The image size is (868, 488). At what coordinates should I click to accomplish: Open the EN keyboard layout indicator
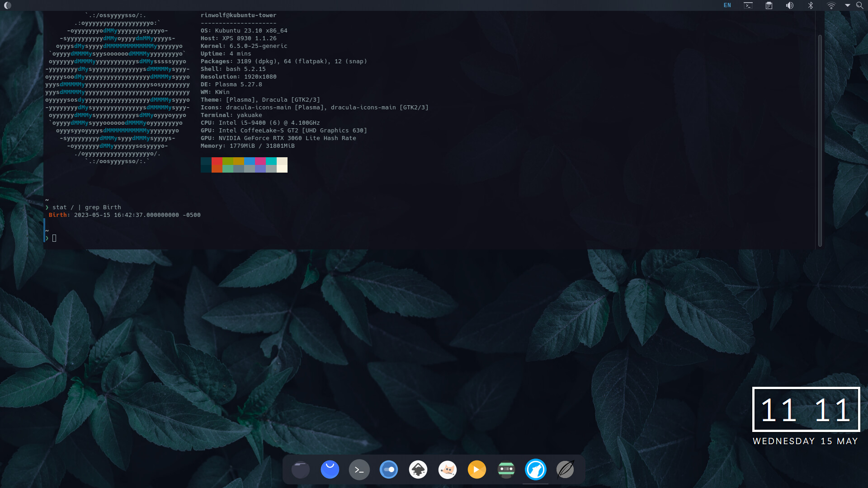point(727,5)
